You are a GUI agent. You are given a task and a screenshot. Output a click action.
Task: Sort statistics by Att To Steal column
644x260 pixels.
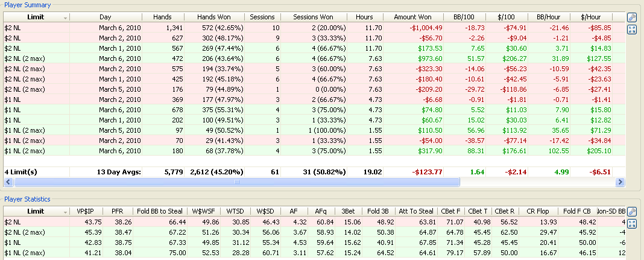[417, 211]
